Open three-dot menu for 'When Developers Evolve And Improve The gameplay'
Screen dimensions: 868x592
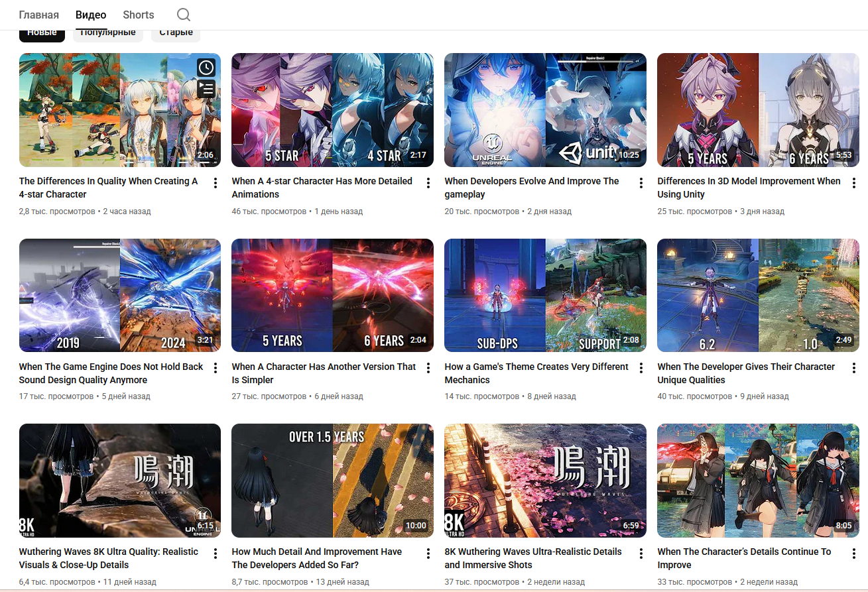[x=641, y=183]
